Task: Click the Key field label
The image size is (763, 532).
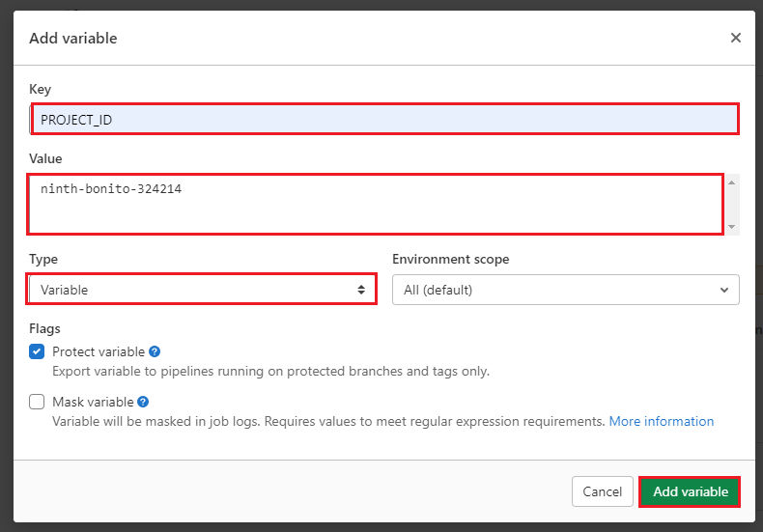Action: pos(40,89)
